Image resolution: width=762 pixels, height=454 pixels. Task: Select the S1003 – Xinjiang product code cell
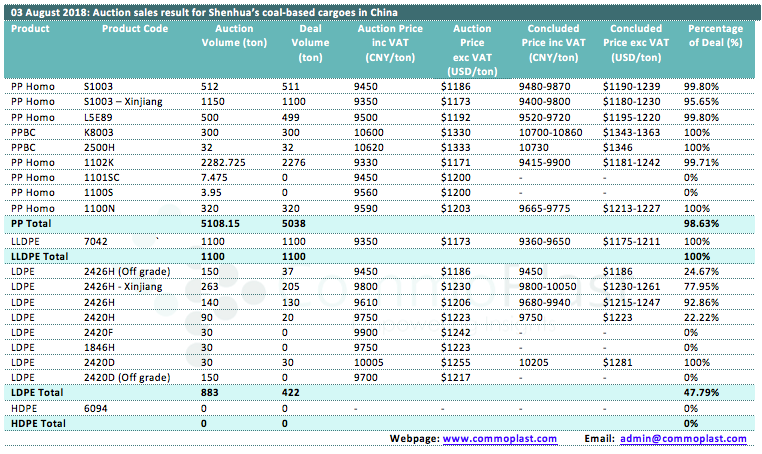point(126,101)
